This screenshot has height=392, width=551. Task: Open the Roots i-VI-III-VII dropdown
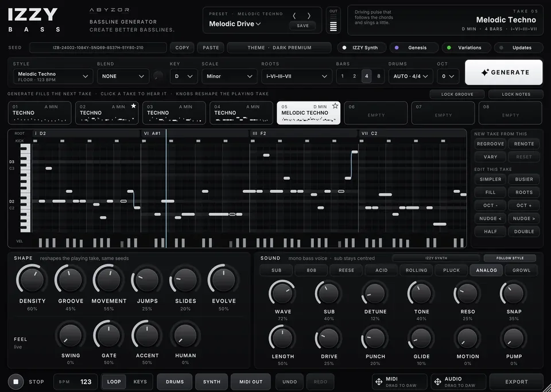click(297, 76)
